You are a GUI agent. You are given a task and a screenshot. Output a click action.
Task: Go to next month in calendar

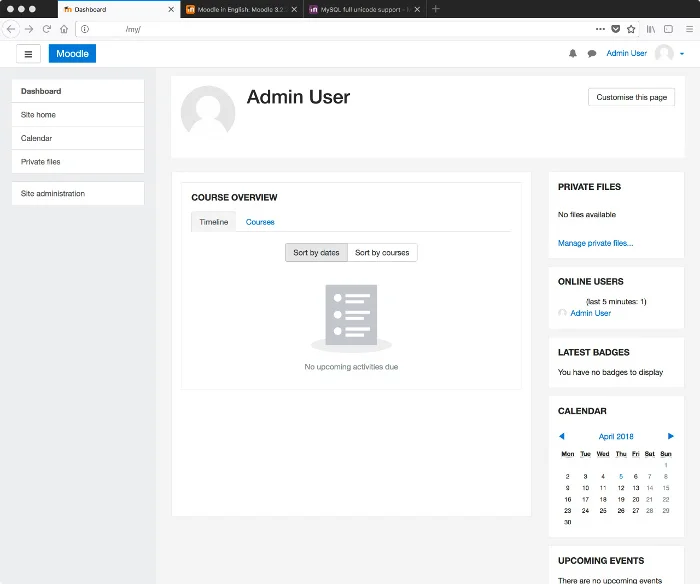671,436
